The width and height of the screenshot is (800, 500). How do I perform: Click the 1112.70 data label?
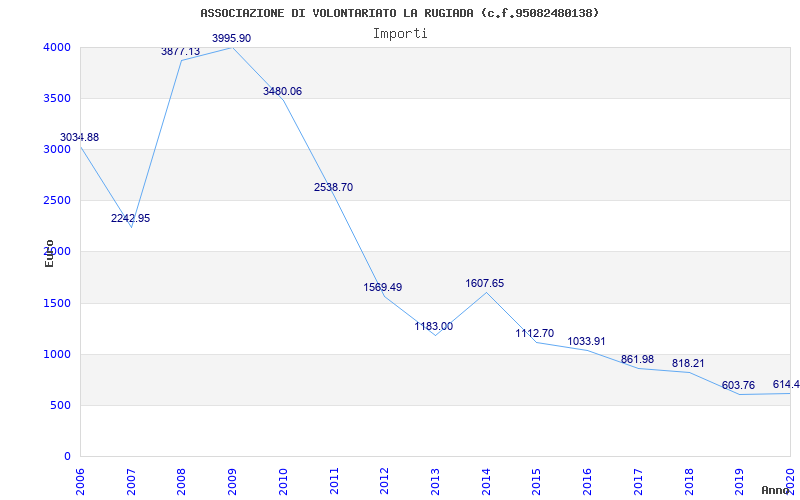click(x=535, y=333)
